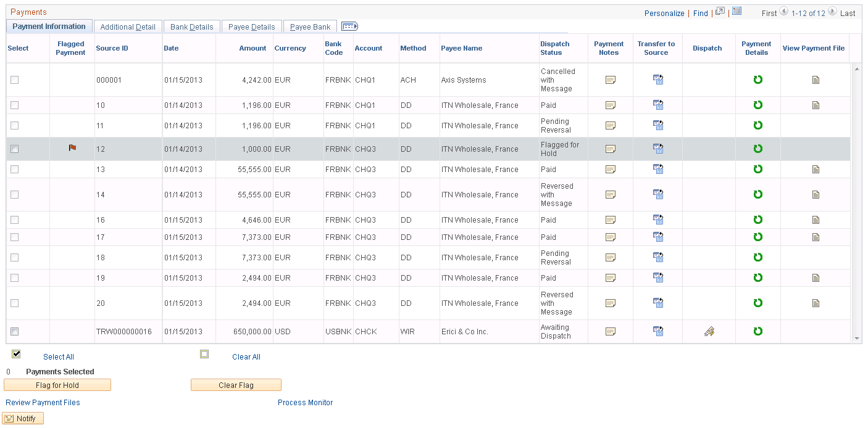
Task: Check the Select All checkbox
Action: [15, 353]
